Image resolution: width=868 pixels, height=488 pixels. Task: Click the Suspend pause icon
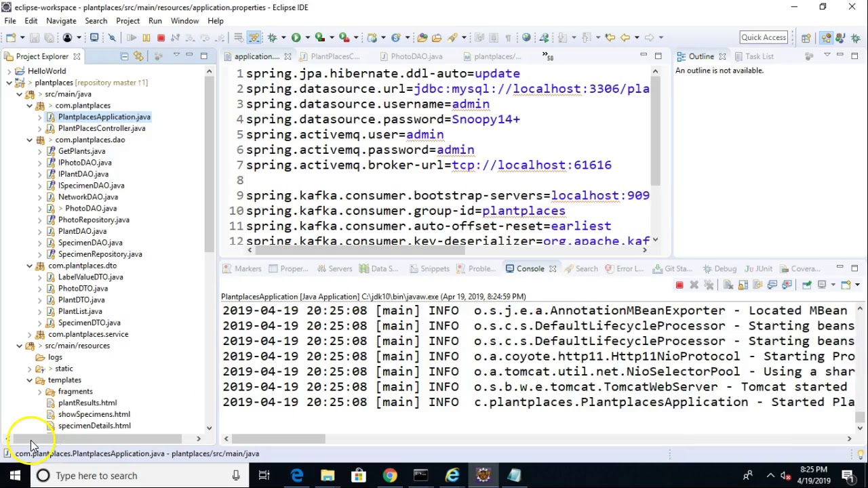[146, 37]
